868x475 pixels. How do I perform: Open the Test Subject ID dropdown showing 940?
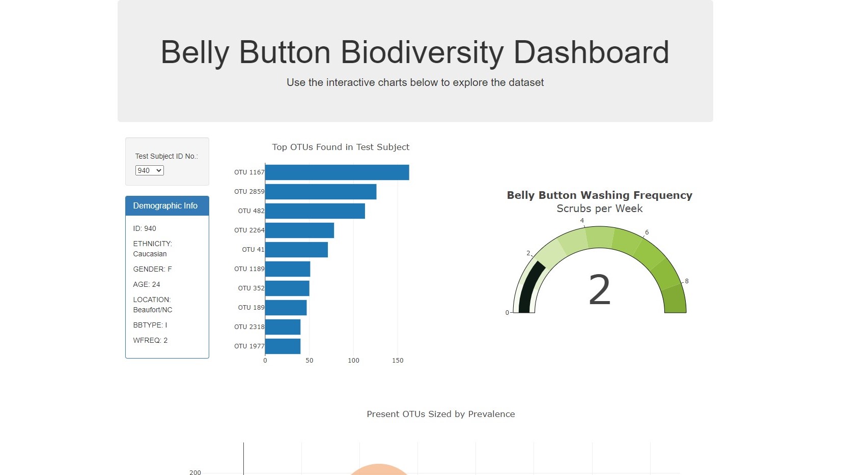click(149, 170)
